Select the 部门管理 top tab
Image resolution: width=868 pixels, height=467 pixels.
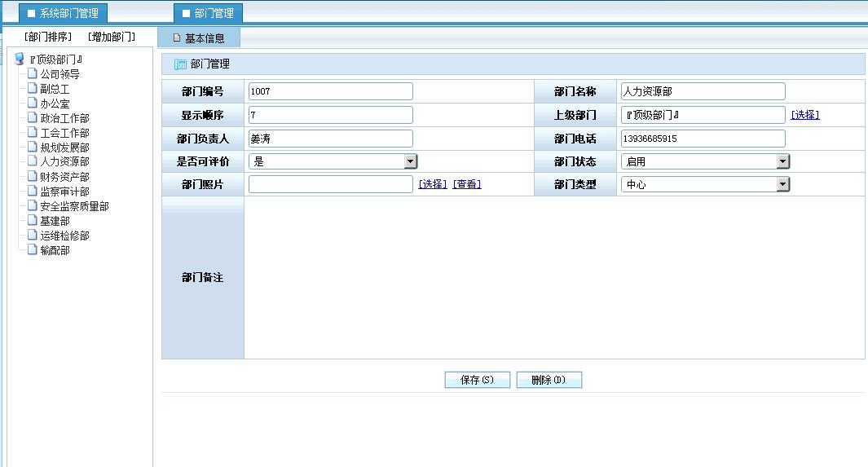click(x=208, y=13)
